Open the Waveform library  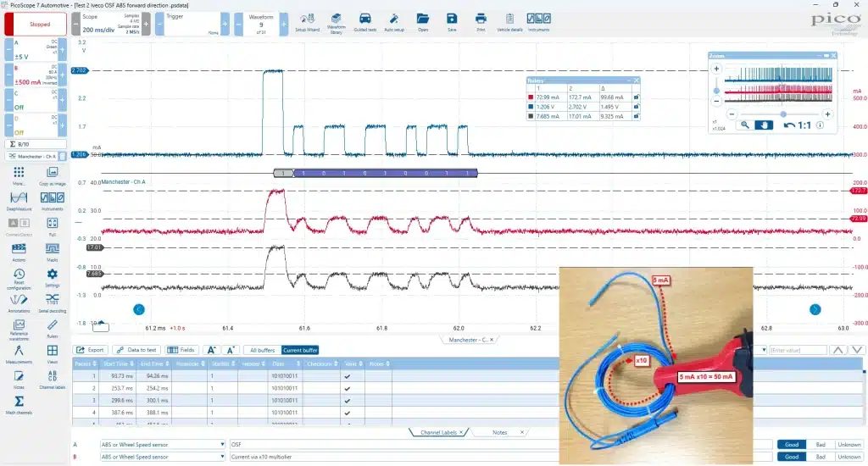point(336,22)
